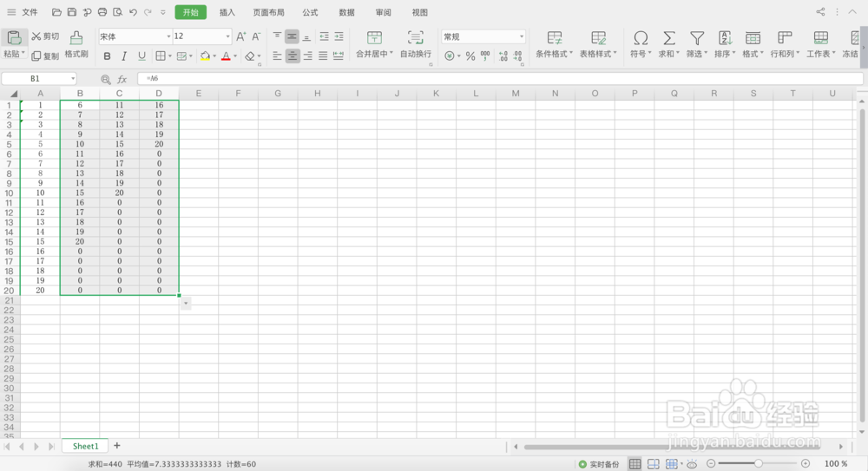Toggle top vertical alignment
This screenshot has height=471, width=868.
pos(278,36)
